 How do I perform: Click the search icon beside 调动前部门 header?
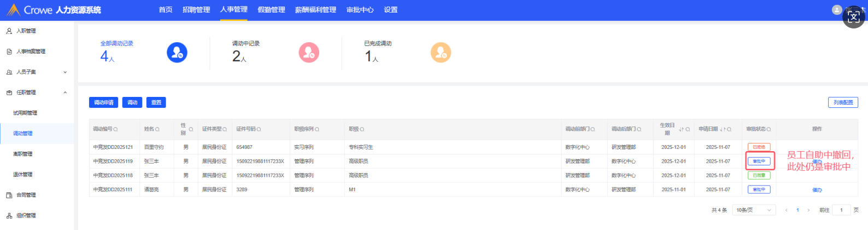click(x=593, y=129)
